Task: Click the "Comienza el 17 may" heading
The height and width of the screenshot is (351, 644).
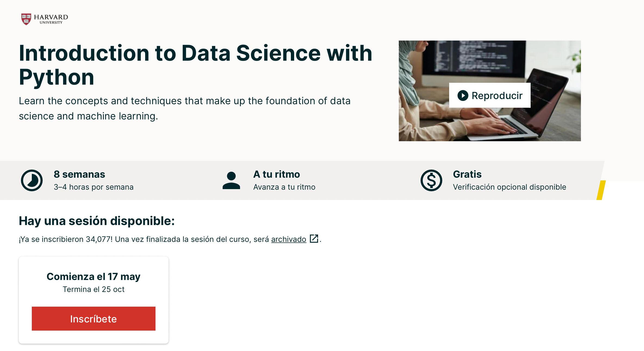Action: click(x=94, y=276)
